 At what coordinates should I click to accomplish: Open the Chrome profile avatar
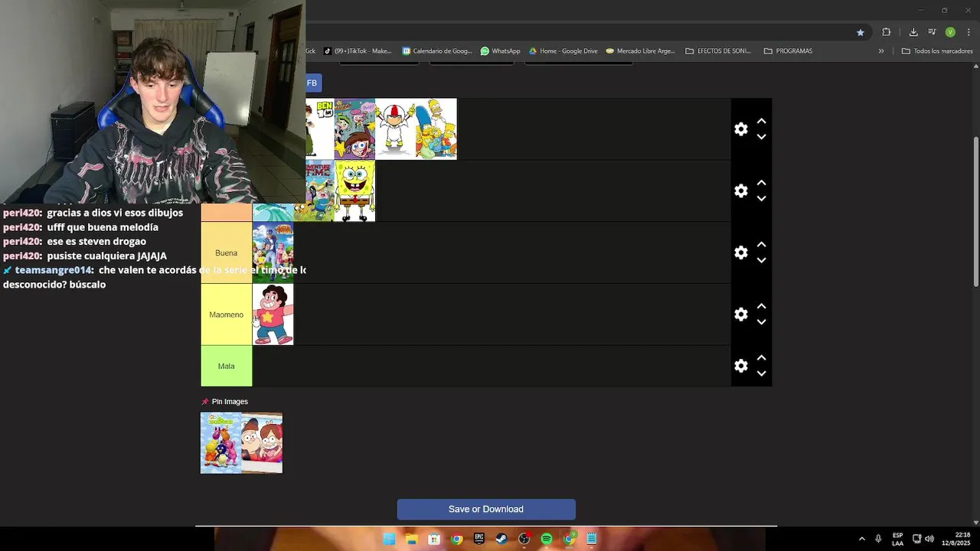coord(950,32)
